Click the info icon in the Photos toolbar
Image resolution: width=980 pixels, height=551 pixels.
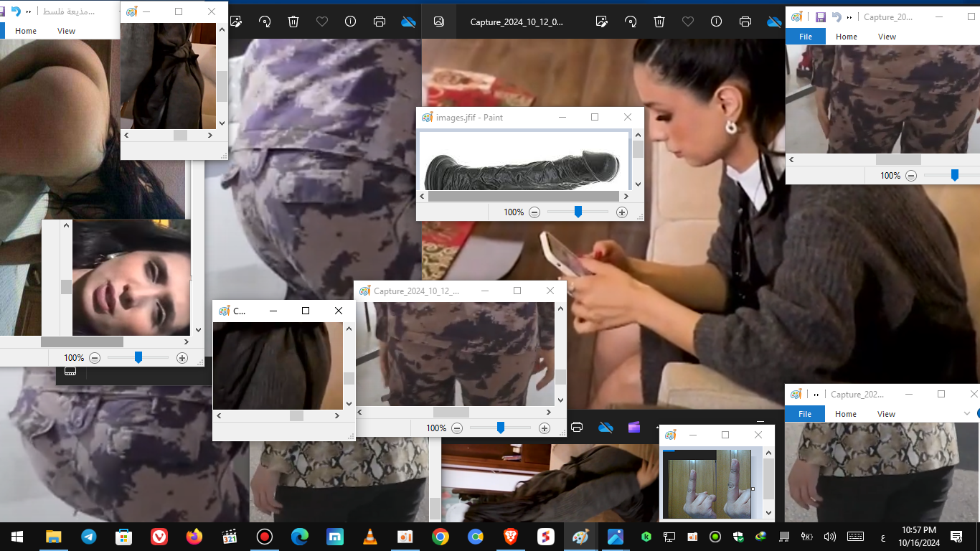click(x=350, y=22)
